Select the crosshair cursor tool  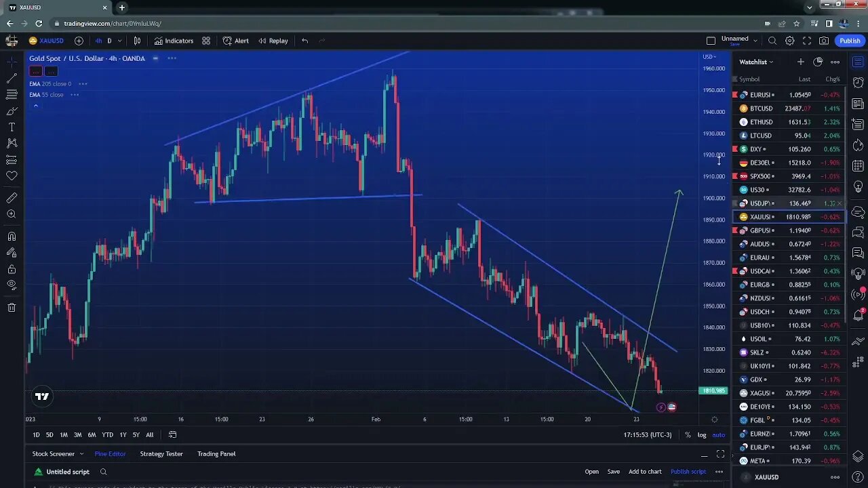12,62
